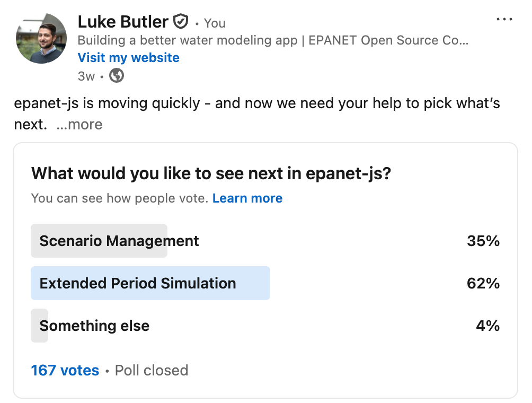The height and width of the screenshot is (403, 532).
Task: Click the Visit my website link
Action: pos(128,57)
